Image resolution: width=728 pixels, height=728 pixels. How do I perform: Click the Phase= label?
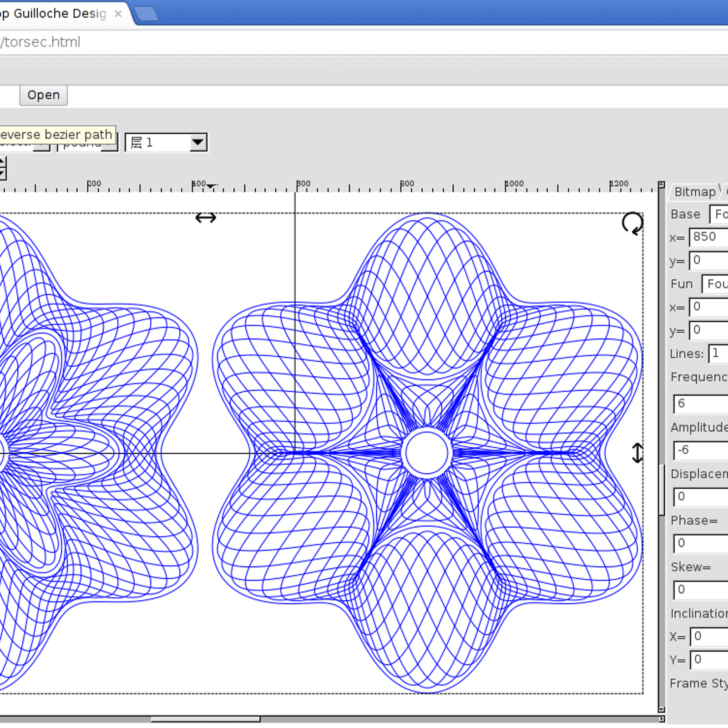(x=694, y=520)
